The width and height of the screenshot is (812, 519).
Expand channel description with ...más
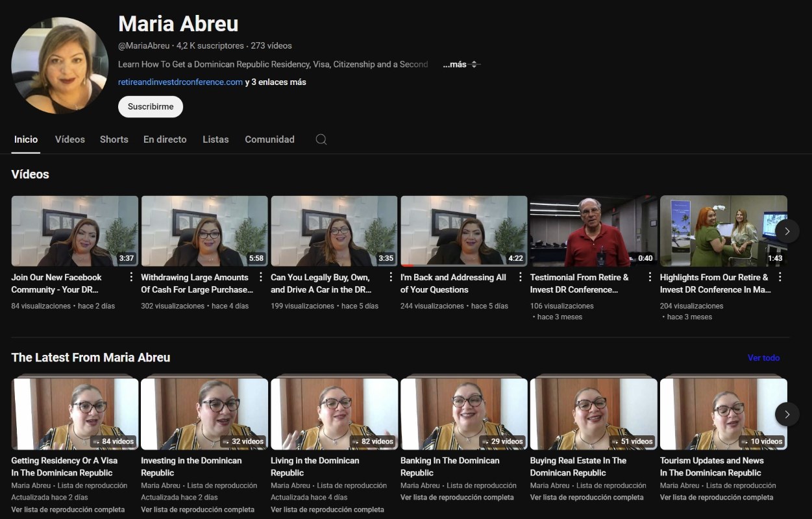click(455, 64)
